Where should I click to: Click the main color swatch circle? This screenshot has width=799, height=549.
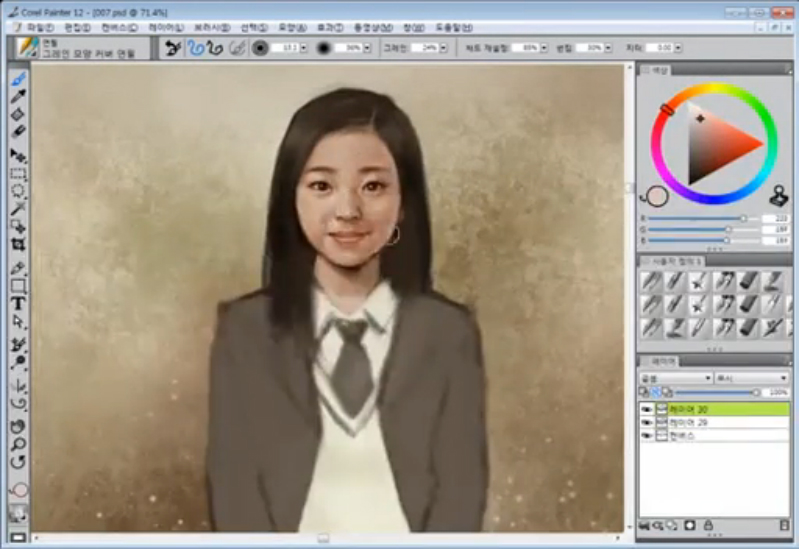coord(656,195)
